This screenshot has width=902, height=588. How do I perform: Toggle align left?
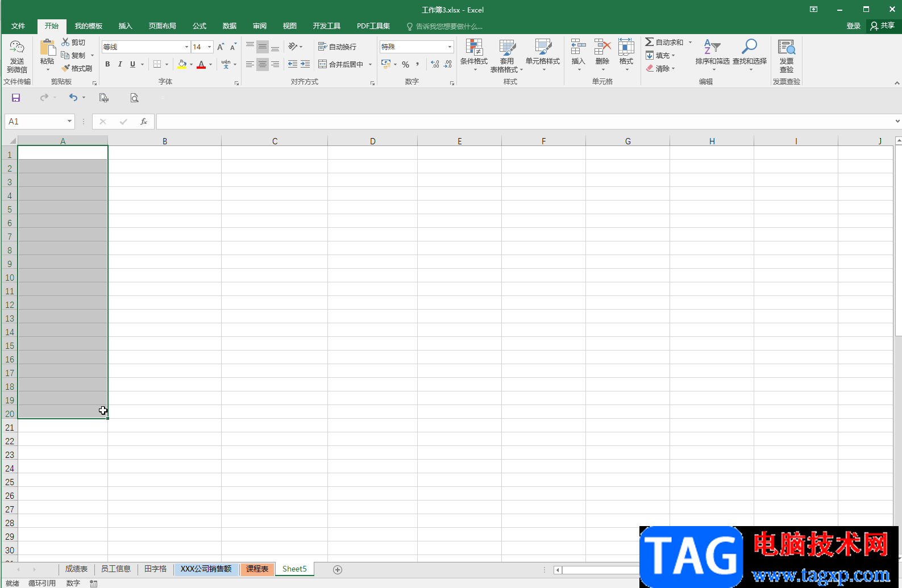click(250, 64)
